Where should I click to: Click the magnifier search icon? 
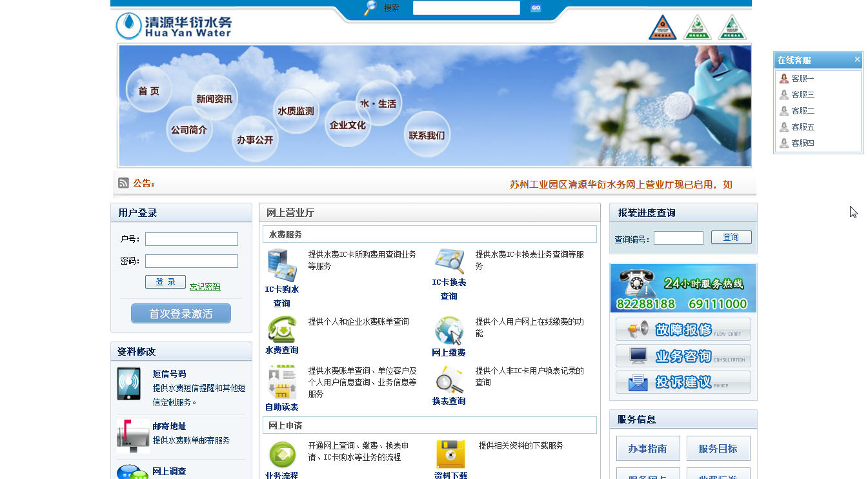[x=370, y=8]
